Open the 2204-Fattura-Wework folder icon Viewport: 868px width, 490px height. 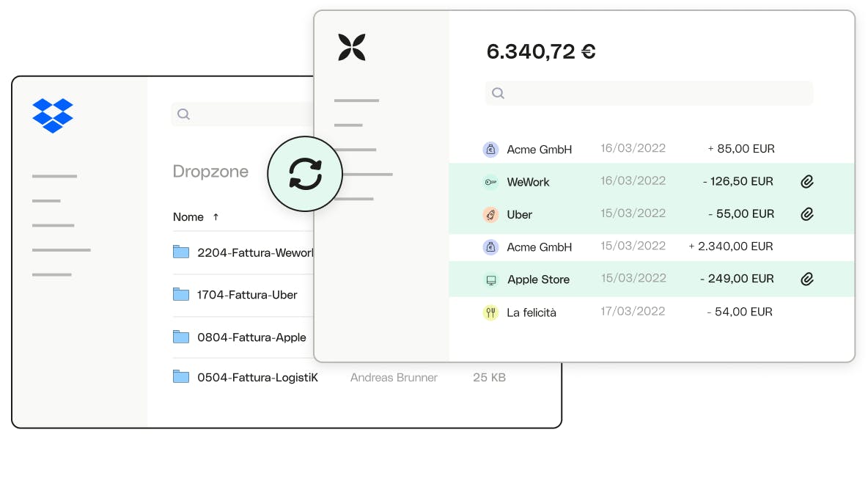pos(181,252)
